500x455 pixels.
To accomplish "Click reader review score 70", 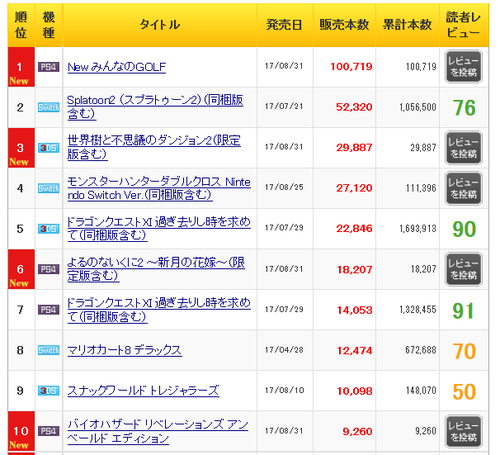I will coord(464,351).
